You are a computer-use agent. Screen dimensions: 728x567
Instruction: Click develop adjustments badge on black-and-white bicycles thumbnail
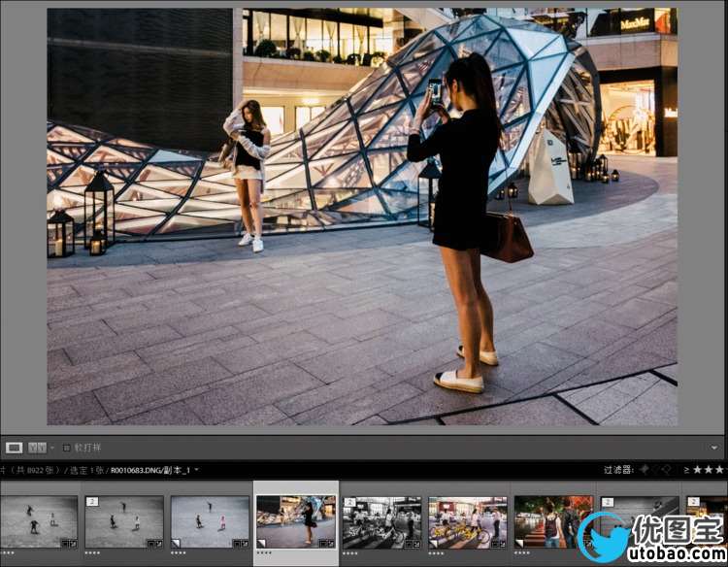416,544
